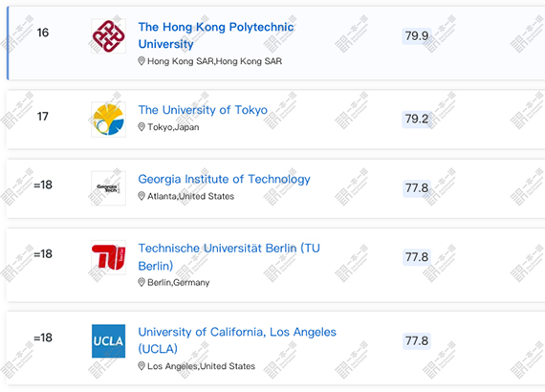545x392 pixels.
Task: Click the 79.2 score for Tokyo
Action: tap(417, 119)
